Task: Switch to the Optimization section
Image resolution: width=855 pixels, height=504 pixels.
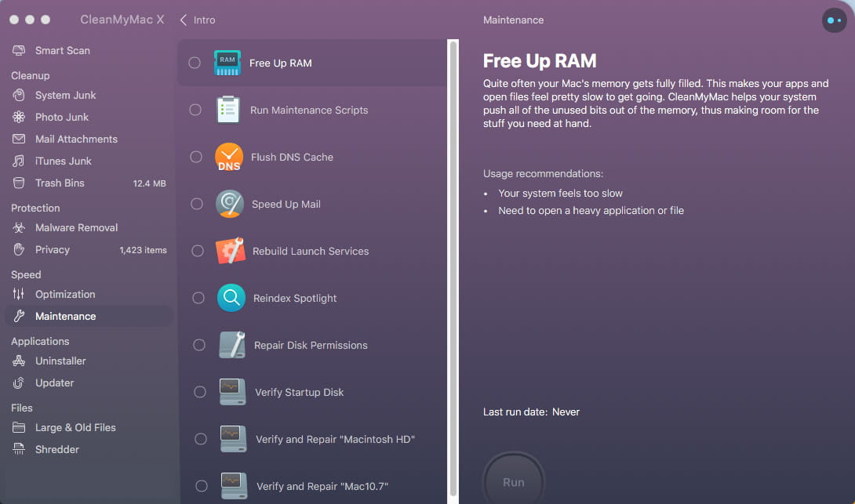Action: (65, 294)
